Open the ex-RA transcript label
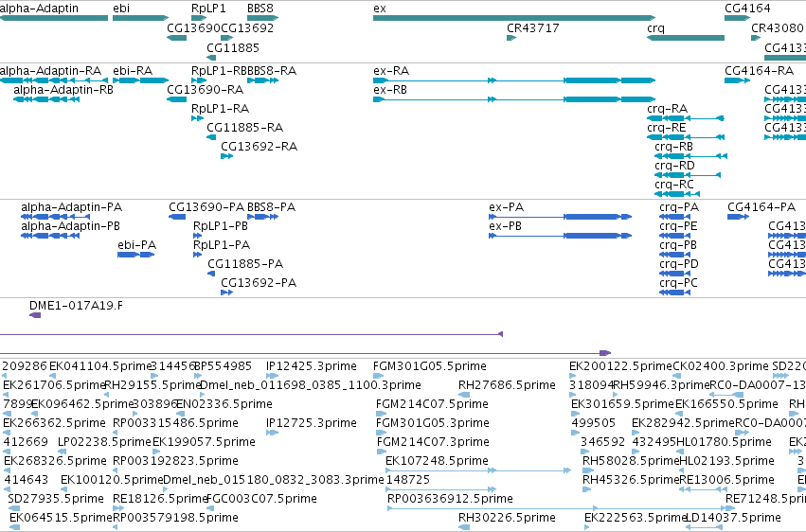This screenshot has width=806, height=532. coord(391,71)
